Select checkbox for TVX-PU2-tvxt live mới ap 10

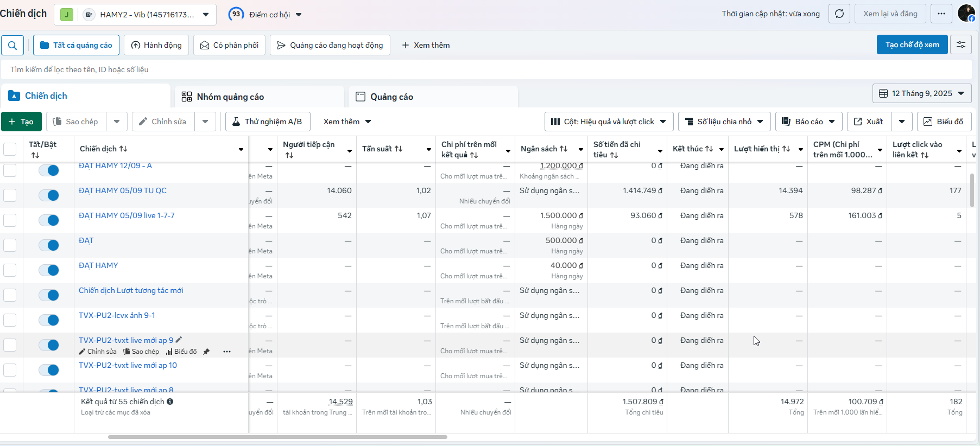pos(10,370)
